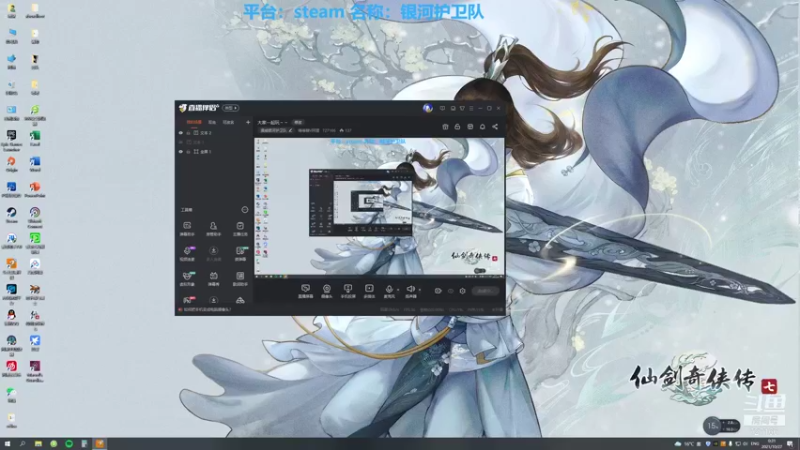Open the user avatar in the title bar
Screen dimensions: 800x450
[428, 108]
